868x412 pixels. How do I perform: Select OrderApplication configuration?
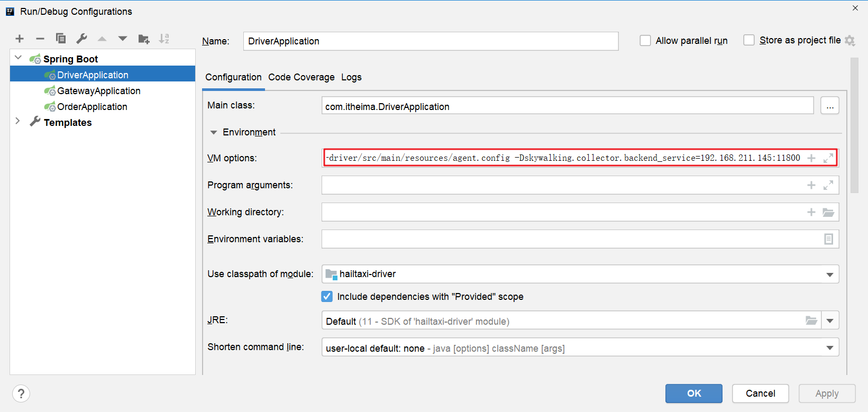(92, 107)
